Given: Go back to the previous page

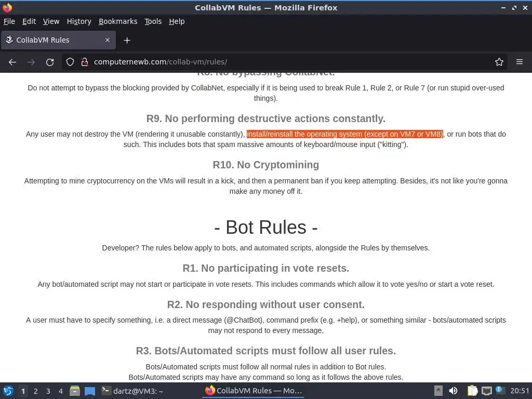Looking at the screenshot, I should 12,62.
